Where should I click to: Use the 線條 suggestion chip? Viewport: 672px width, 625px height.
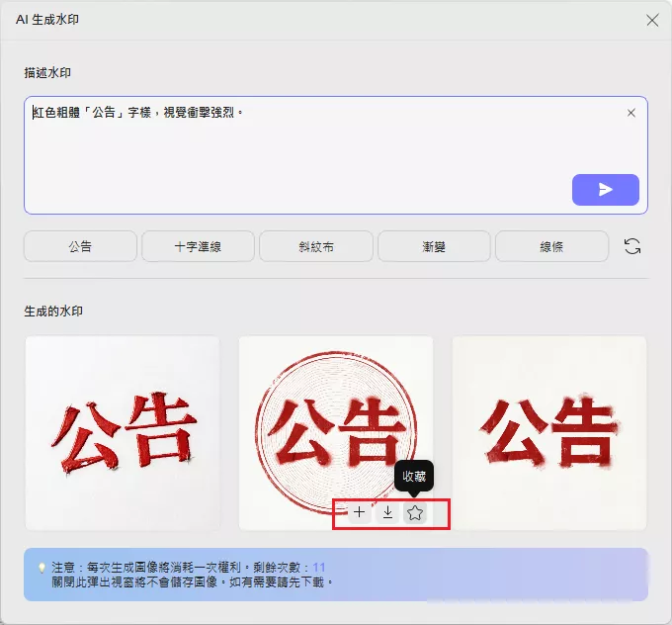coord(551,246)
